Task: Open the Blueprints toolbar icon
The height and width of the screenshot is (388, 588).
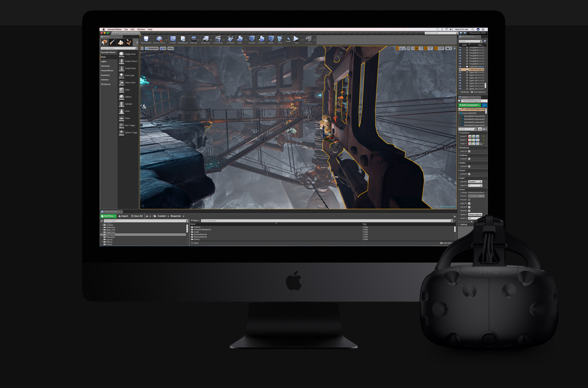Action: pyautogui.click(x=205, y=40)
